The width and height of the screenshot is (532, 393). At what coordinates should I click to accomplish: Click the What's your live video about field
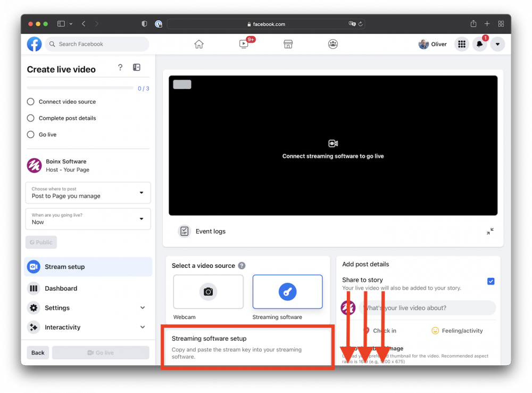tap(428, 308)
